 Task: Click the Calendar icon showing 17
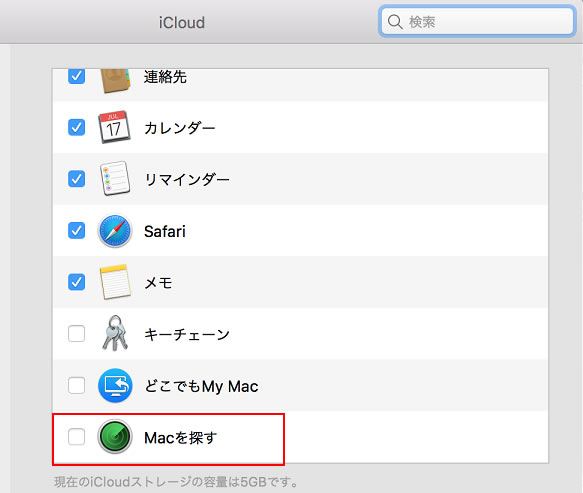[x=115, y=127]
